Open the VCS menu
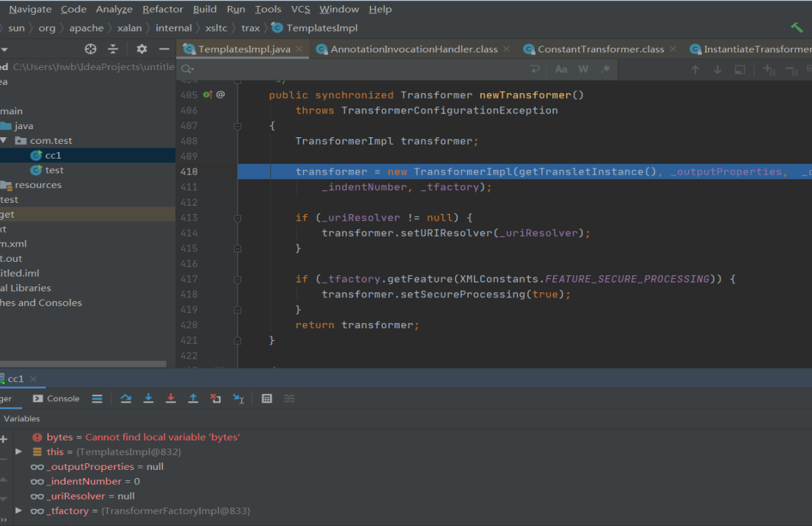 pyautogui.click(x=300, y=10)
